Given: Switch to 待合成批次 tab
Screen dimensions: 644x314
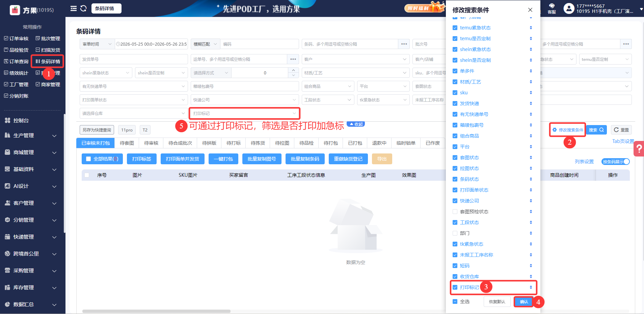Looking at the screenshot, I should 180,143.
